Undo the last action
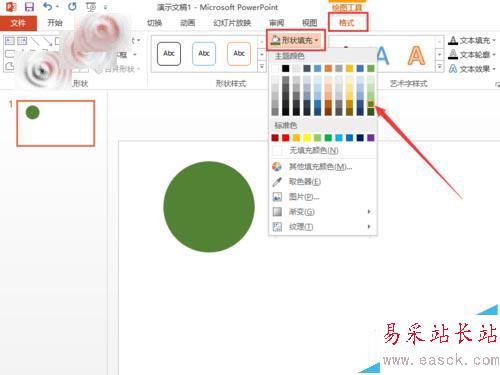The image size is (500, 375). (47, 6)
